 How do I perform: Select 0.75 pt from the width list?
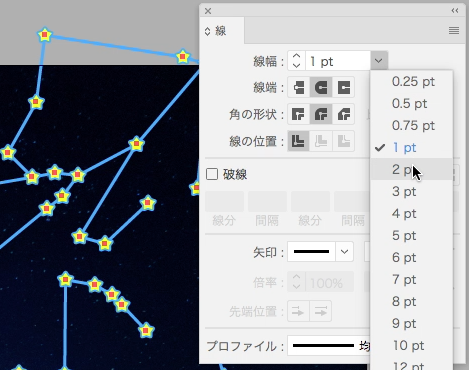click(412, 126)
